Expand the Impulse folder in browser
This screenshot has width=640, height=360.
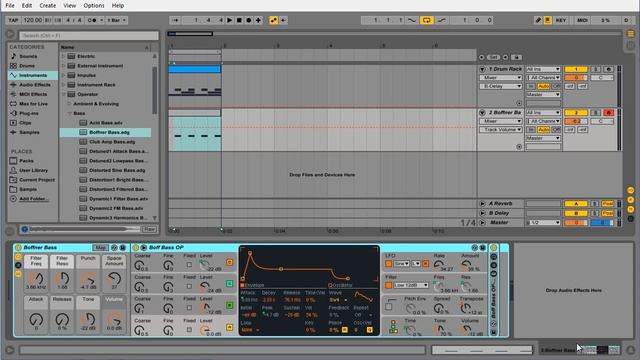pos(63,76)
